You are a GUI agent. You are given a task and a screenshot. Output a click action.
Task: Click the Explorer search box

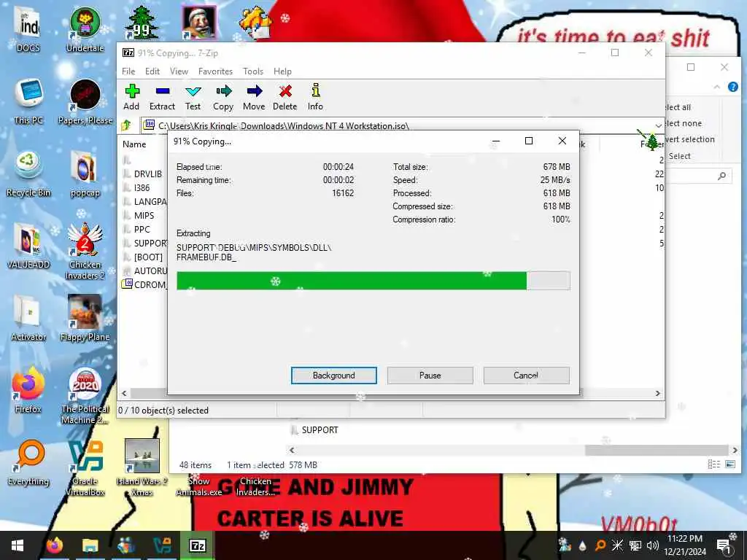pos(698,176)
